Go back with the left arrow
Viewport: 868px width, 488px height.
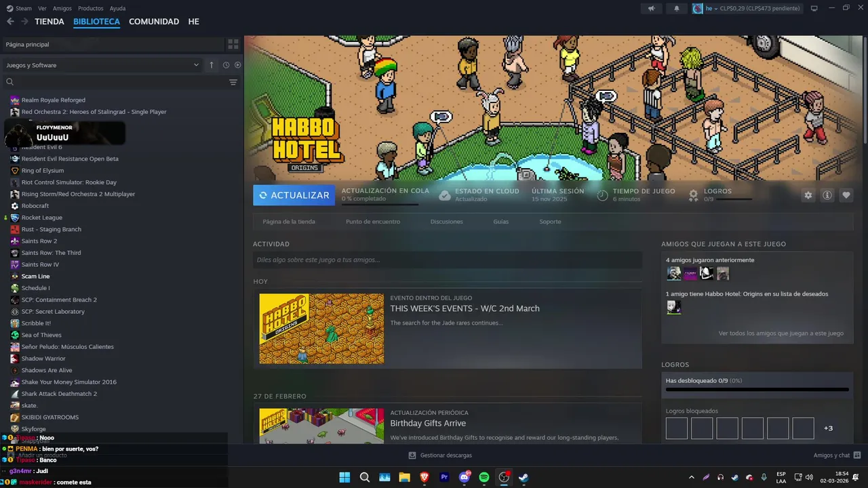[10, 22]
